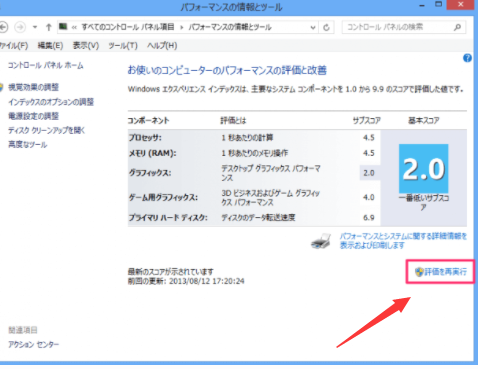The width and height of the screenshot is (478, 369).
Task: Open ディスク クリーンアップを開く link
Action: point(47,130)
